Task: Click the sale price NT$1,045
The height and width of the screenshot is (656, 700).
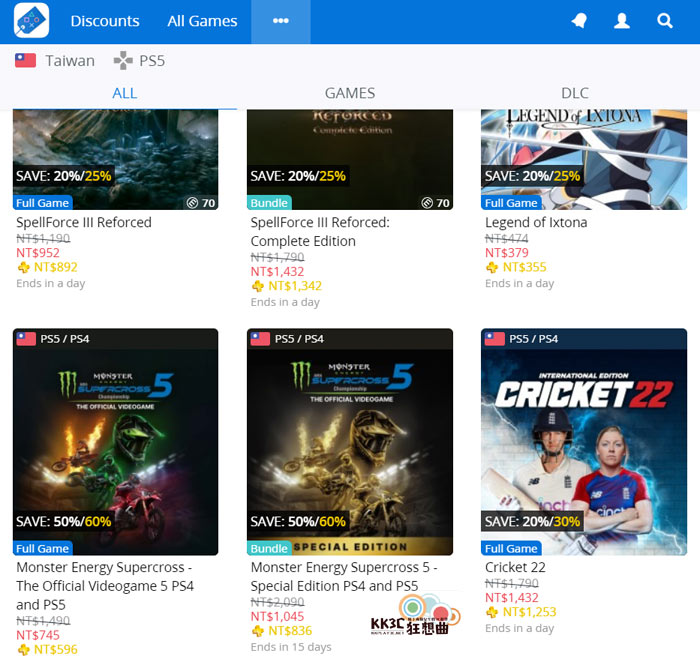Action: tap(277, 616)
